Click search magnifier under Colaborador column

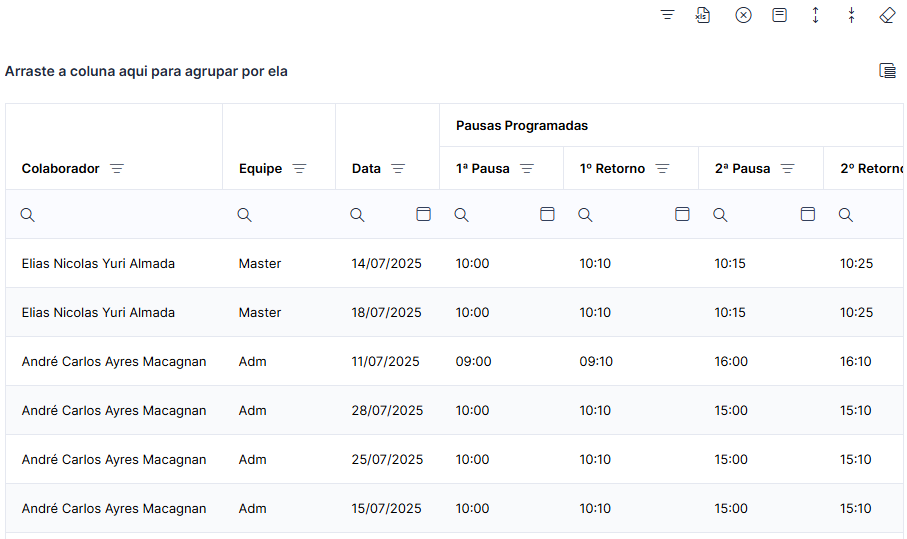point(27,215)
